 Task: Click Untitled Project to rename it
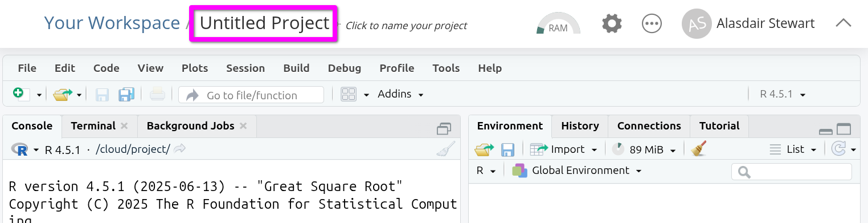click(x=264, y=23)
